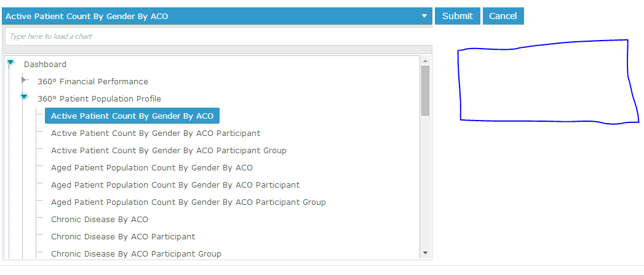The width and height of the screenshot is (644, 275).
Task: Click the scrollbar up arrow in tree list
Action: 425,61
